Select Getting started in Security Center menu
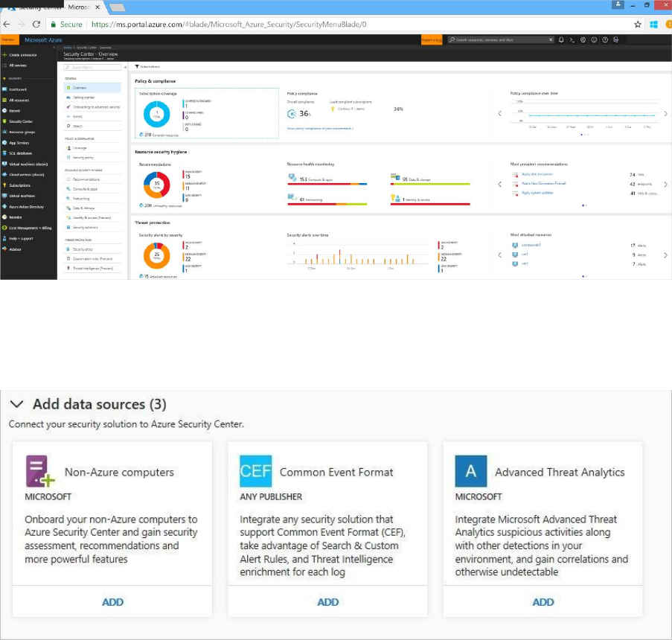Screen dimensions: 672x640 click(92, 97)
